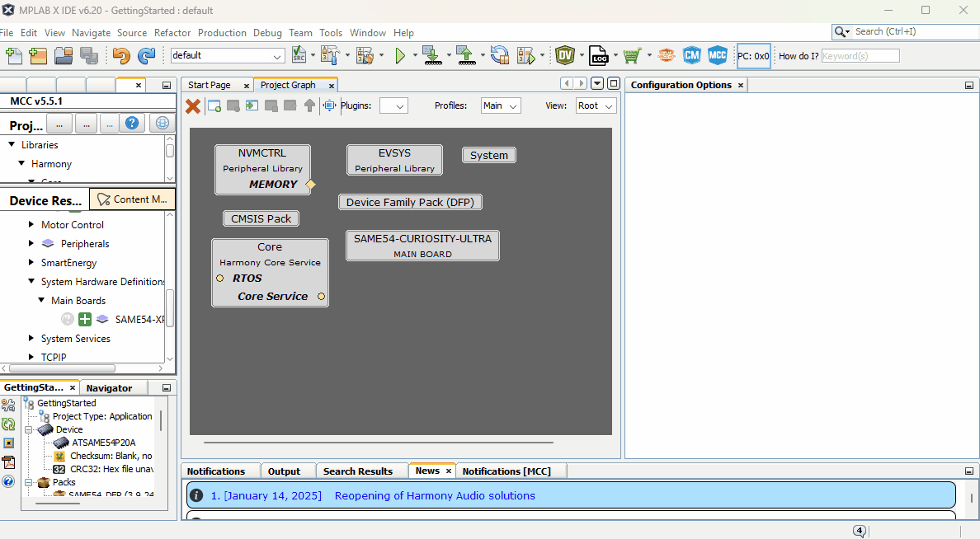The width and height of the screenshot is (980, 539).
Task: Click the Set Project Configuration SRC icon
Action: (x=299, y=55)
